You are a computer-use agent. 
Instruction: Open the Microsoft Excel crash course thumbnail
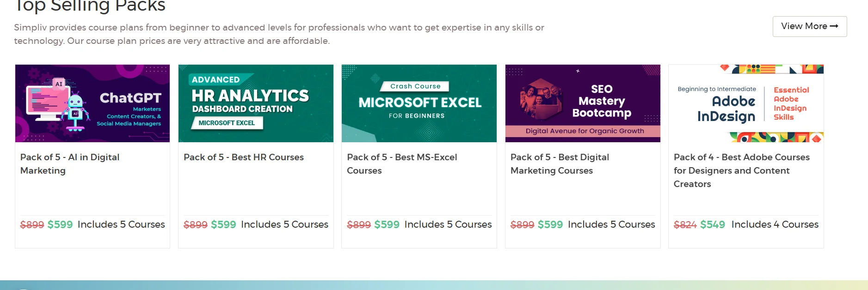419,103
